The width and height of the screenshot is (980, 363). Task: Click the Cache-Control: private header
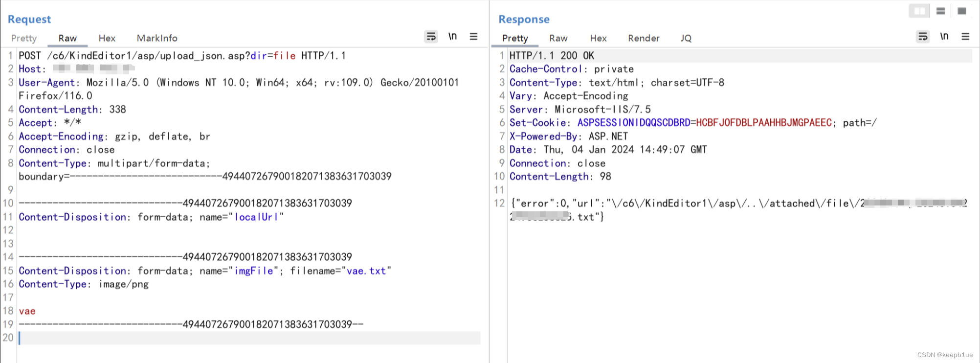pyautogui.click(x=572, y=69)
